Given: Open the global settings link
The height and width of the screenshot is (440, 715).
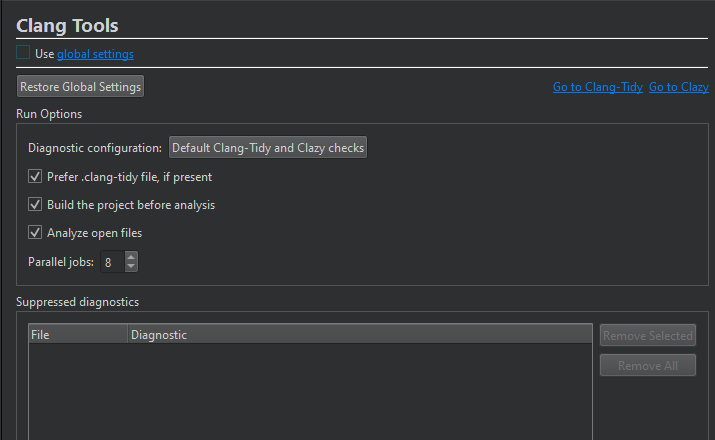Looking at the screenshot, I should point(95,54).
